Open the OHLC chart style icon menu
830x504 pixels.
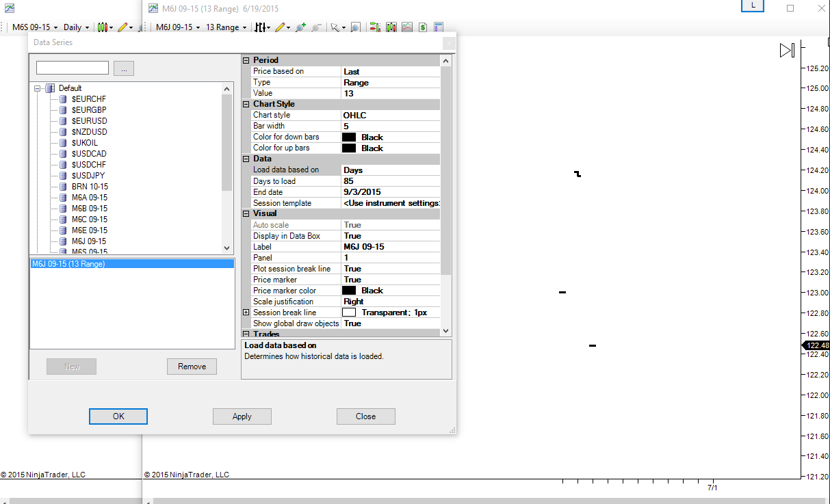(263, 27)
